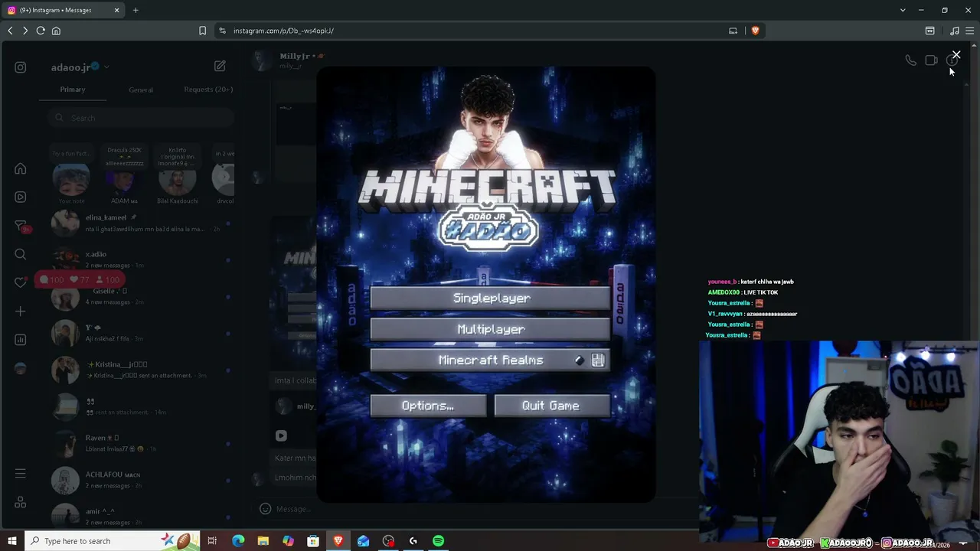Open profile avatar in Instagram sidebar
Screen dimensions: 980x551
tap(21, 368)
